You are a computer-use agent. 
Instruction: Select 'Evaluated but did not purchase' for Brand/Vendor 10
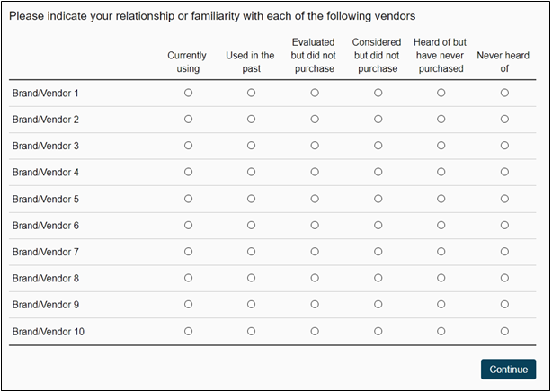[315, 331]
